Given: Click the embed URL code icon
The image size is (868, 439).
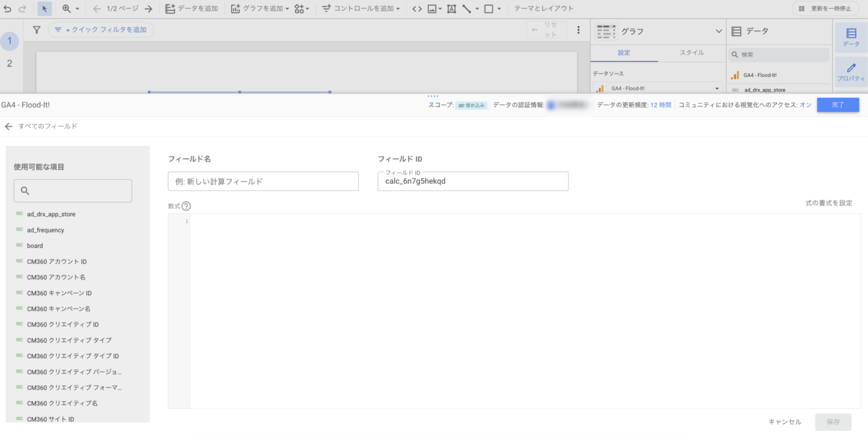Looking at the screenshot, I should click(416, 8).
